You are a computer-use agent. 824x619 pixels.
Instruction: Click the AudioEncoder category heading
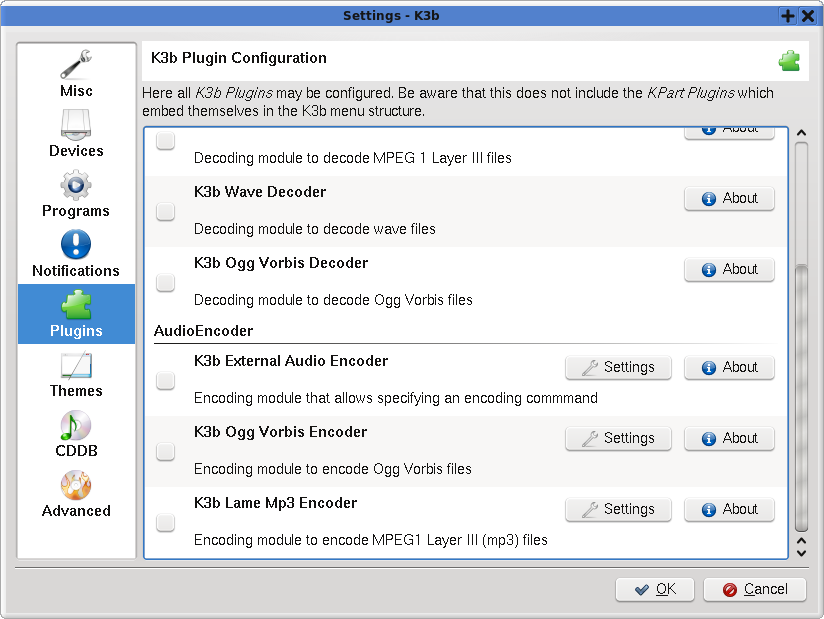tap(203, 331)
